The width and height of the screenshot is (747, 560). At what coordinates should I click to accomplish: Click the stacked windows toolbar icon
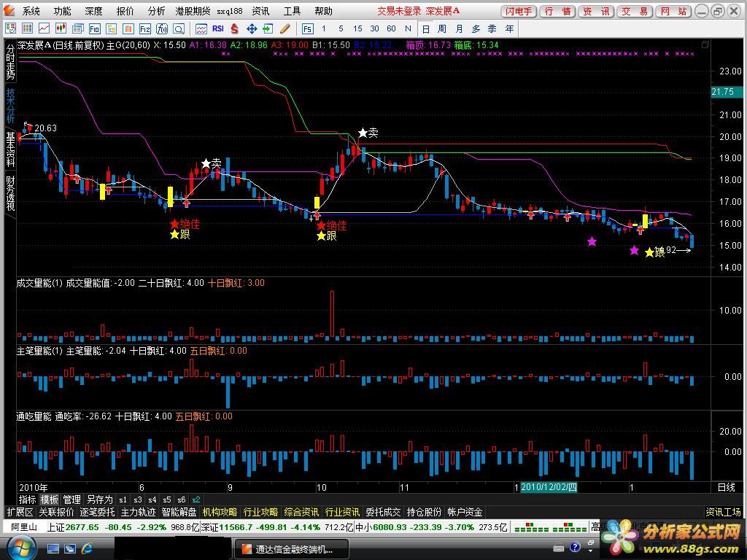(x=77, y=28)
